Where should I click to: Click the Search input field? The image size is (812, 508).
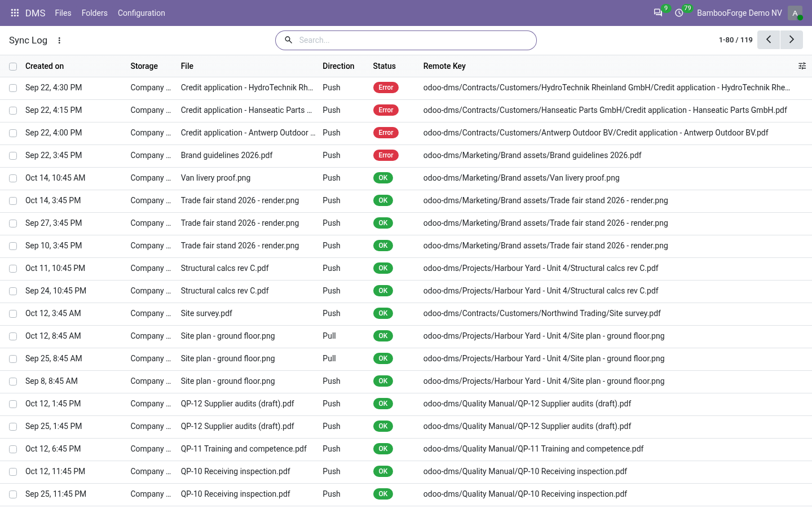pos(414,40)
